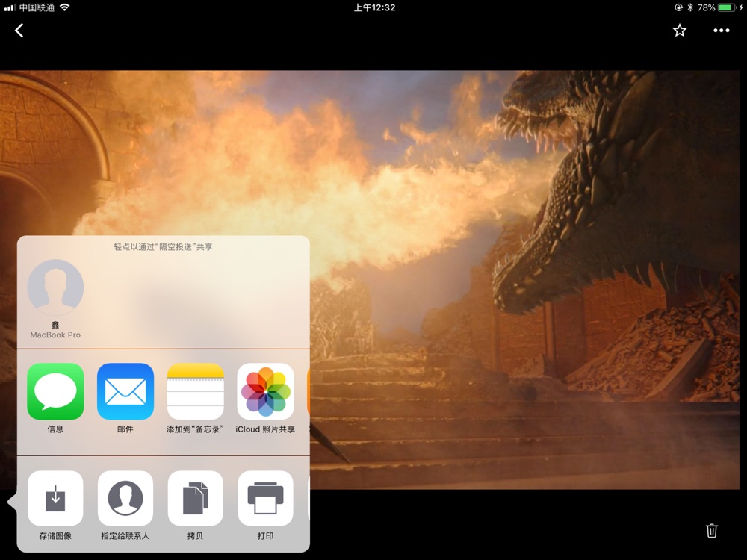Image resolution: width=747 pixels, height=560 pixels.
Task: Toggle the star favorite icon
Action: [679, 31]
